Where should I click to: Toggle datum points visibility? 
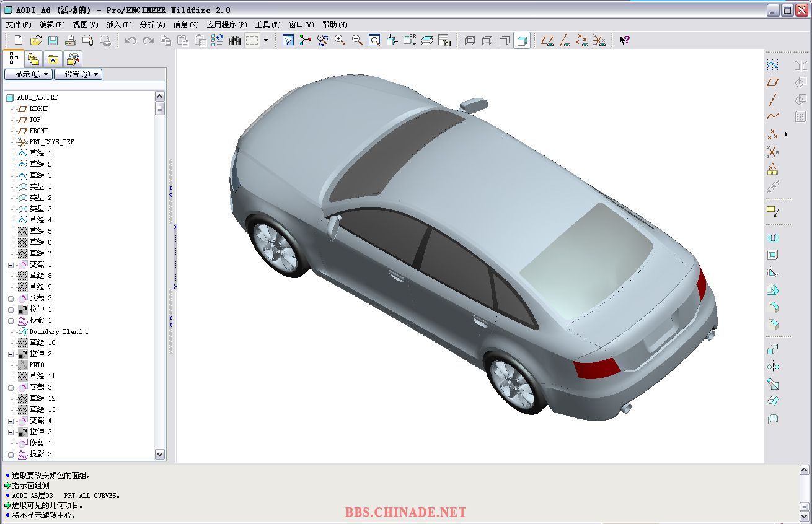[x=581, y=40]
